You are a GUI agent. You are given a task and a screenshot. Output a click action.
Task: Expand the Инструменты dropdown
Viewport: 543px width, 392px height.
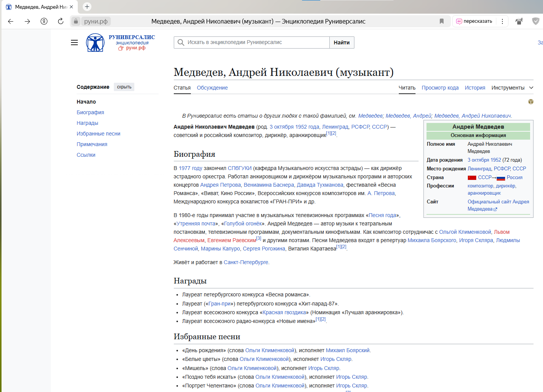(512, 88)
